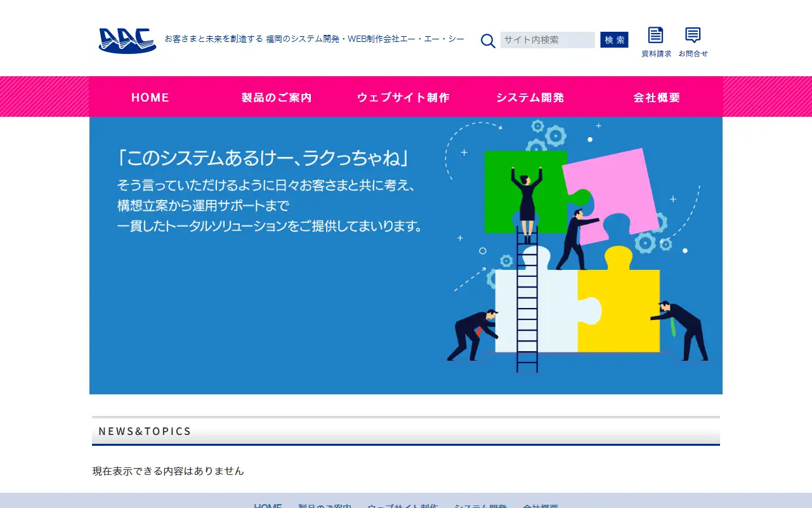Open the お問合せ contact icon

[x=693, y=43]
